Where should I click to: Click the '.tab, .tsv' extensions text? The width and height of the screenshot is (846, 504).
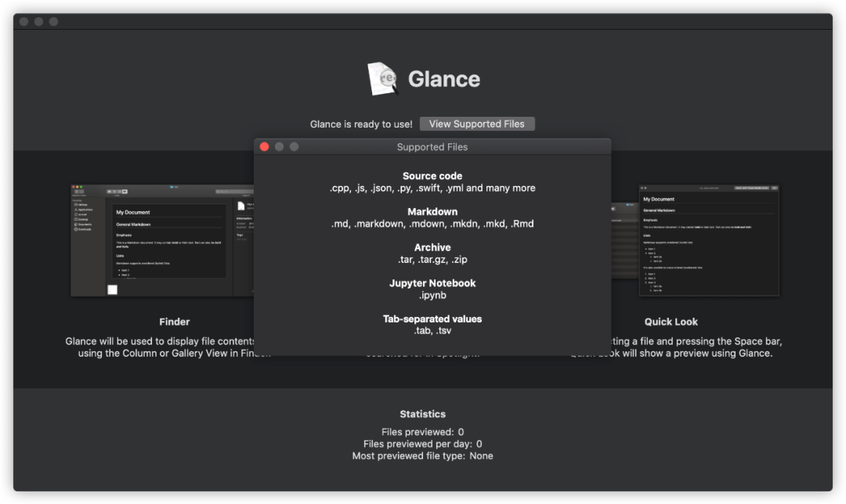click(x=432, y=330)
